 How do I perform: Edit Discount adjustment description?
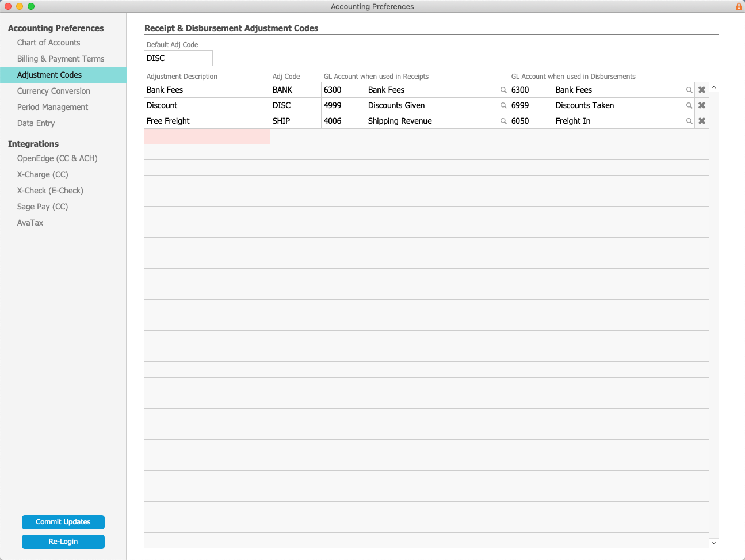pyautogui.click(x=207, y=105)
